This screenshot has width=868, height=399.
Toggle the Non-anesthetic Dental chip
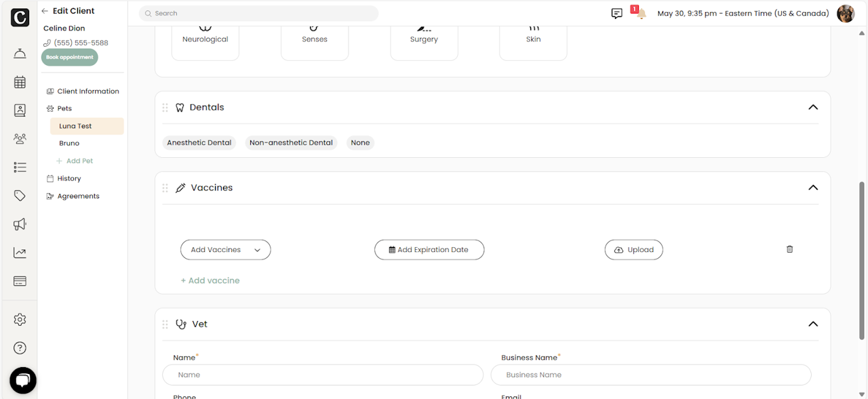pos(291,143)
